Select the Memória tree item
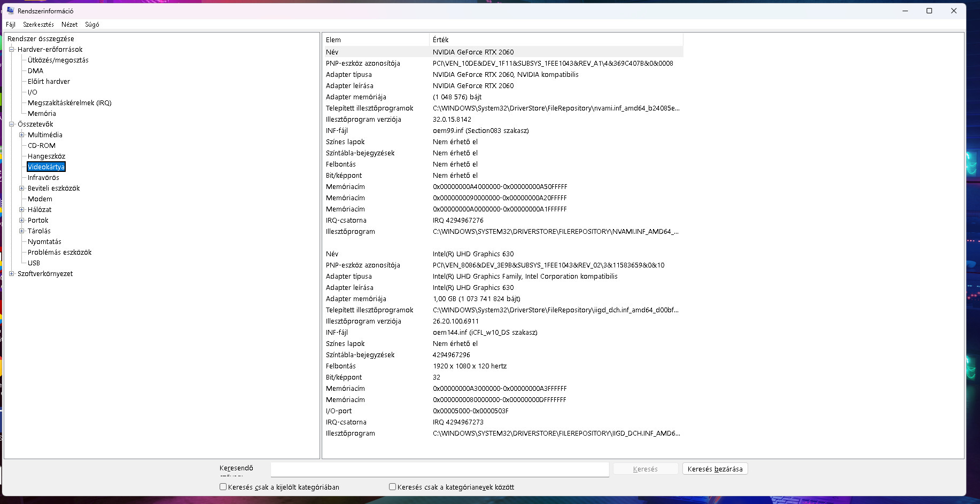This screenshot has width=980, height=504. point(42,113)
